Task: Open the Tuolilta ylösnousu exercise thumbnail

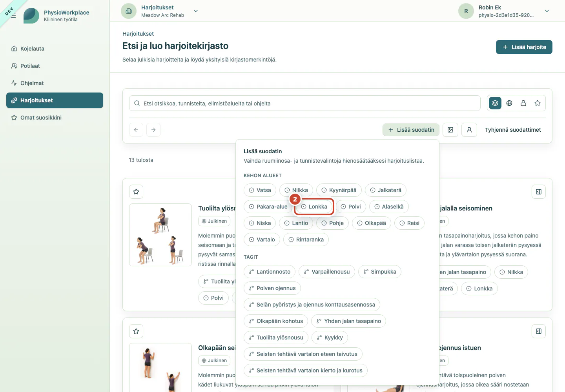Action: [x=160, y=235]
